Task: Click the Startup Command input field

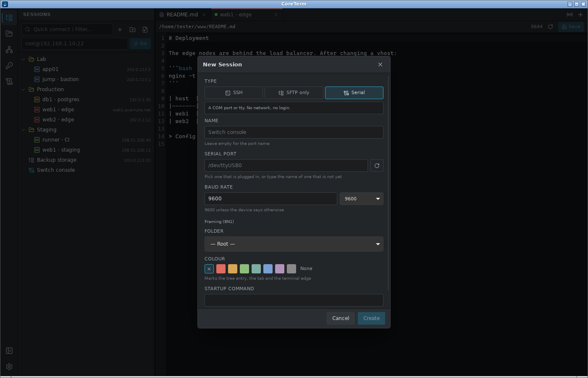Action: tap(294, 300)
